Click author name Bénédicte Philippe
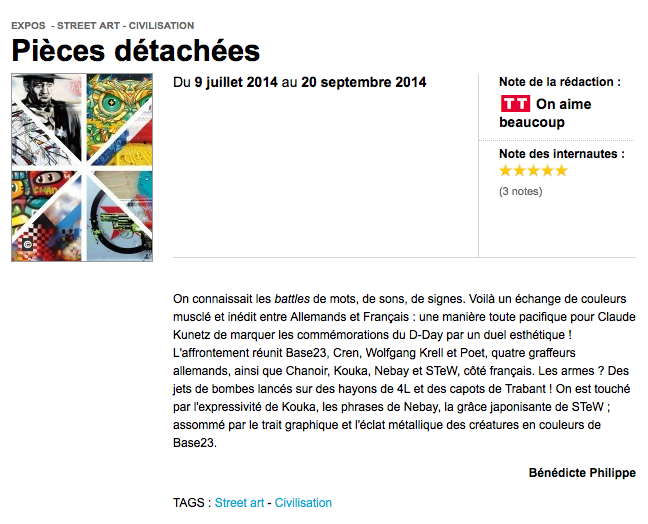The height and width of the screenshot is (524, 648). 582,473
